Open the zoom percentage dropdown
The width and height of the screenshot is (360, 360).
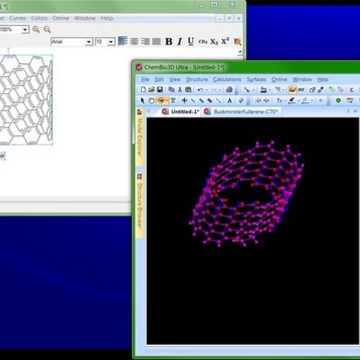(25, 30)
